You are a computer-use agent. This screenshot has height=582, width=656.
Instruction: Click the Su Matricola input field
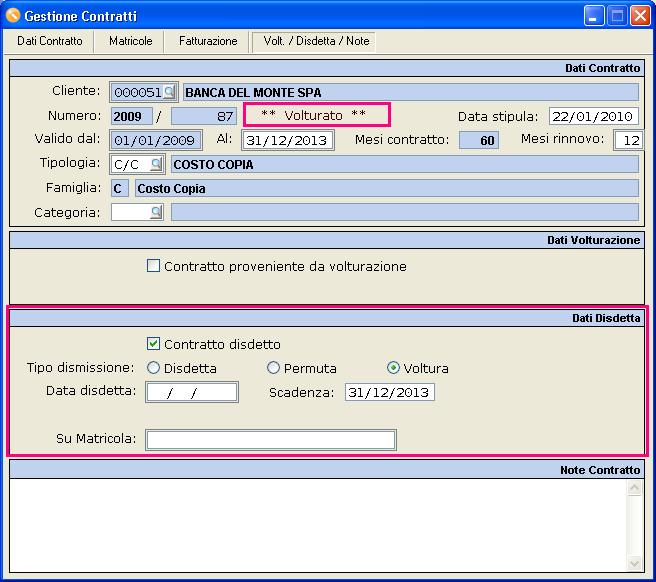pos(271,440)
